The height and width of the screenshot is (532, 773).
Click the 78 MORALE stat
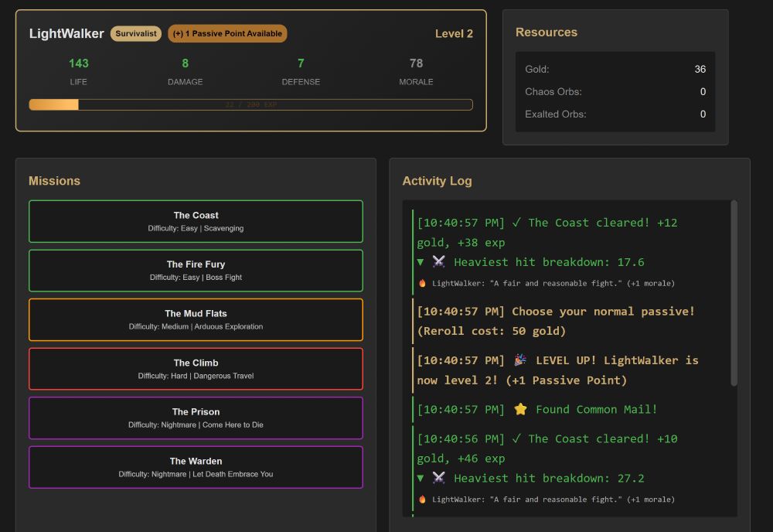tap(416, 71)
